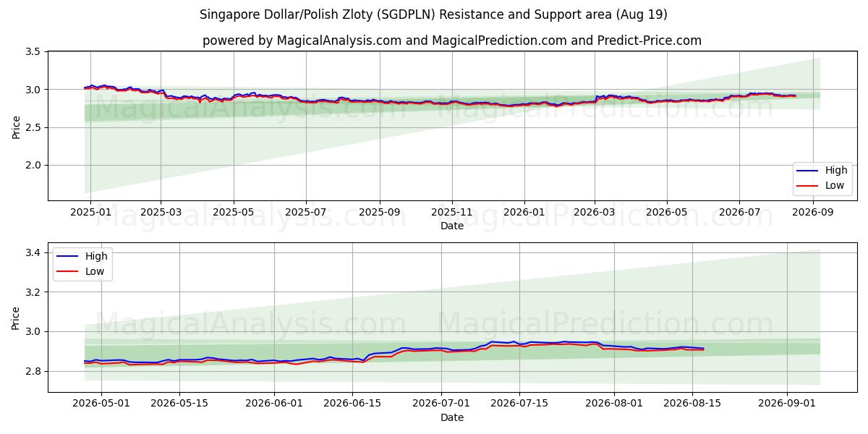Click the 2025-03 tick label
The height and width of the screenshot is (434, 868).
[161, 213]
